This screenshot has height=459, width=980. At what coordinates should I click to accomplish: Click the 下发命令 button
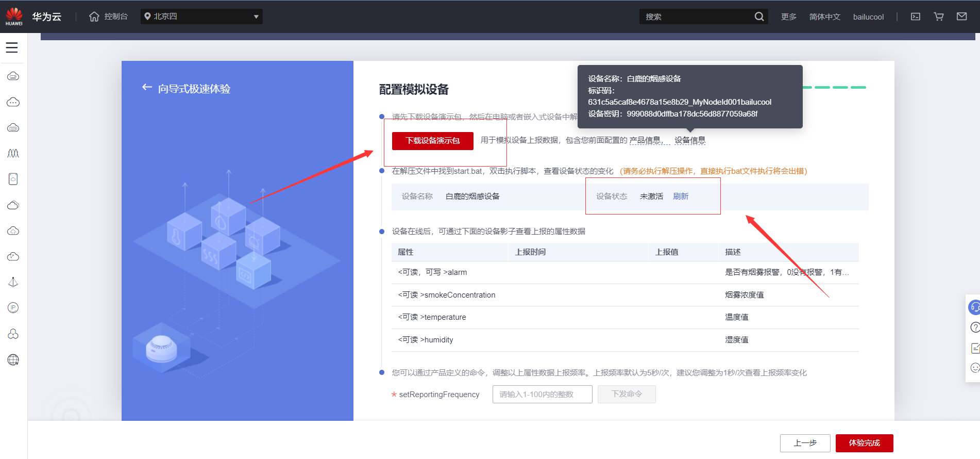pos(627,395)
